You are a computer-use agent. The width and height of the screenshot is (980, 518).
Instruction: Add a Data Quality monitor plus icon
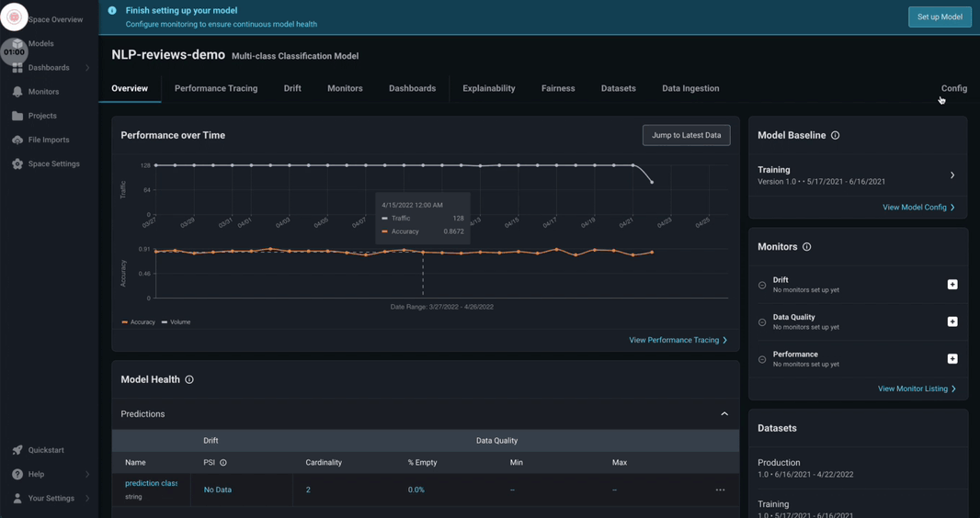coord(952,321)
